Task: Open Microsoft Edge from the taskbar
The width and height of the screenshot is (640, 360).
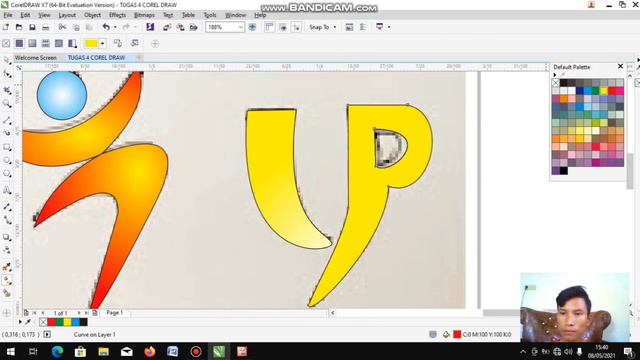Action: point(57,351)
